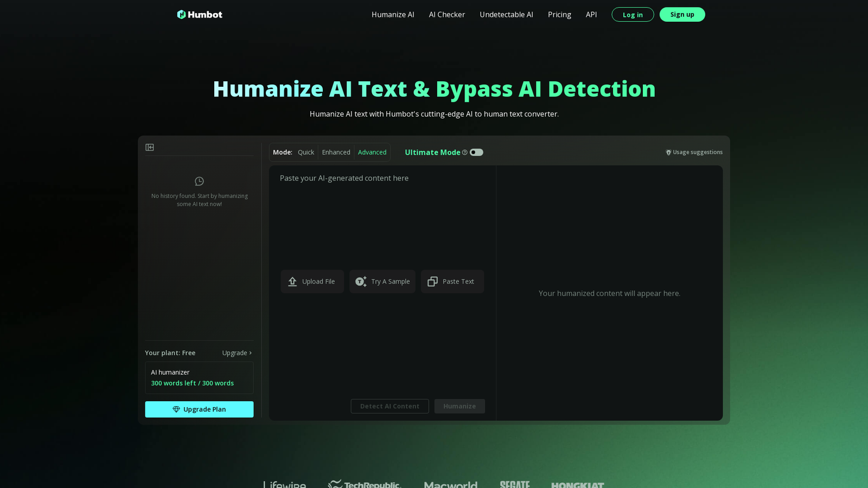Click the TechRepublic logo
This screenshot has height=488, width=868.
coord(365,484)
